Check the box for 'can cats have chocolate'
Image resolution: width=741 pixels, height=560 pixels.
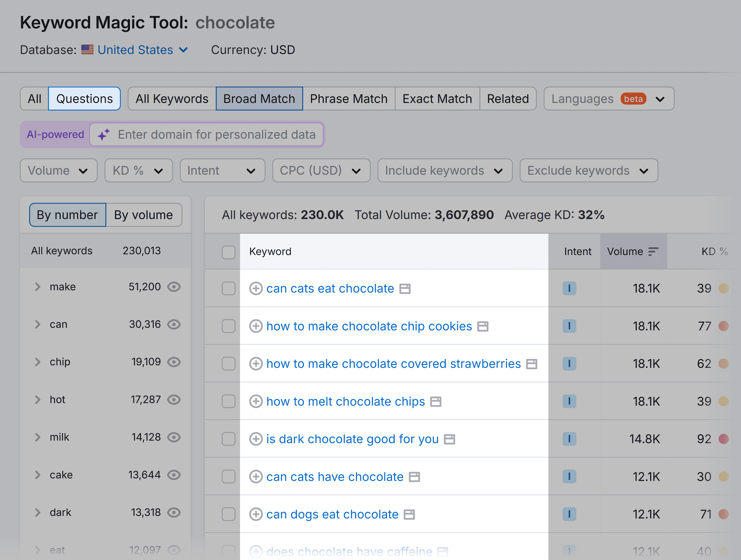(x=229, y=476)
